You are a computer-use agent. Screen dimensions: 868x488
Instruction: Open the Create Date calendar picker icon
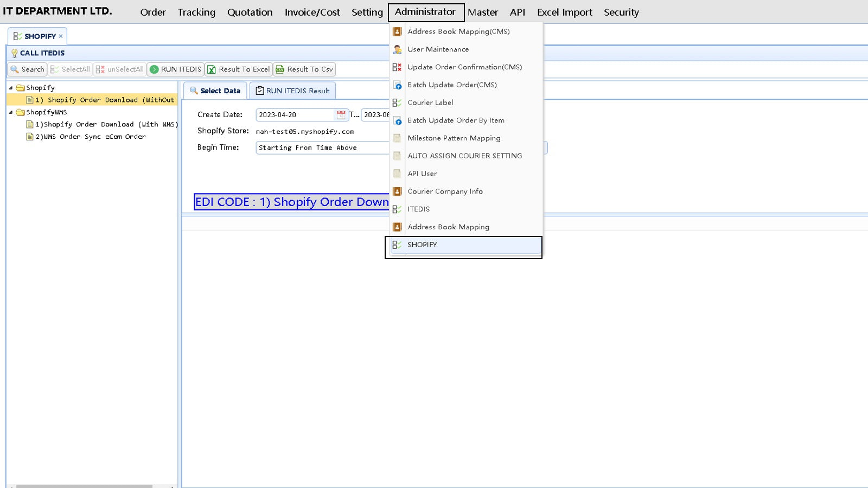click(341, 115)
